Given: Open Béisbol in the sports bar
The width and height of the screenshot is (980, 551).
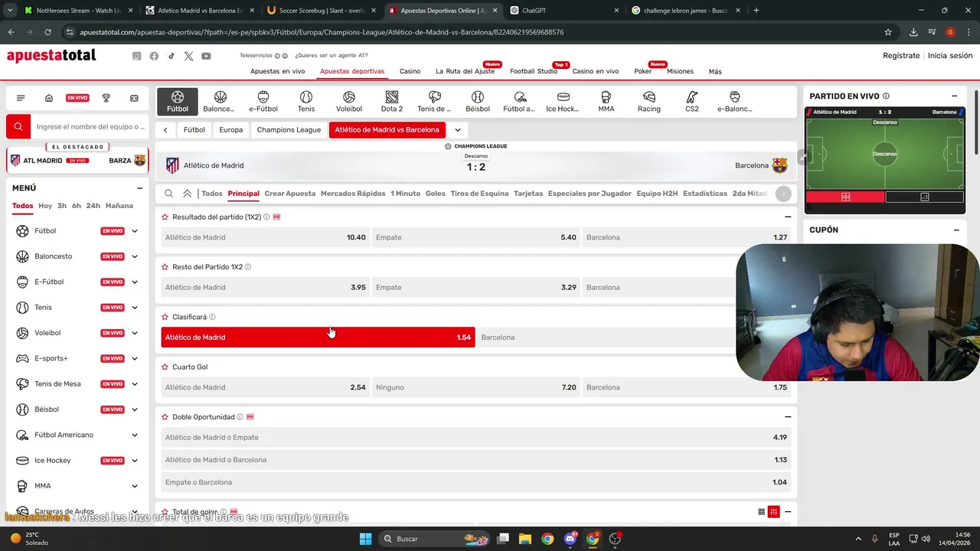Looking at the screenshot, I should [x=478, y=102].
